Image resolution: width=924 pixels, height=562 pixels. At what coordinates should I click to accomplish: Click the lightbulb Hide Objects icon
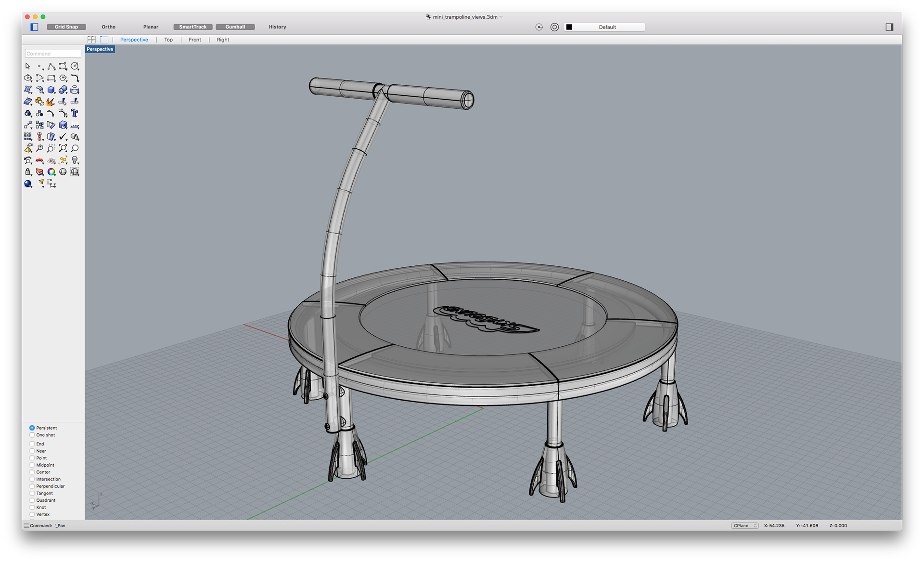75,160
